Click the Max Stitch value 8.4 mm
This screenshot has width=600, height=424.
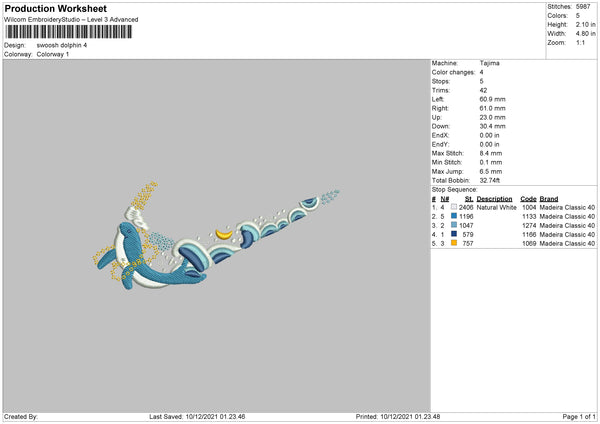pos(491,153)
